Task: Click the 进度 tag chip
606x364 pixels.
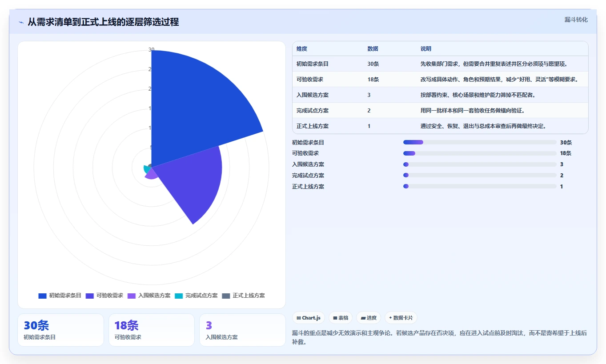Action: (369, 318)
